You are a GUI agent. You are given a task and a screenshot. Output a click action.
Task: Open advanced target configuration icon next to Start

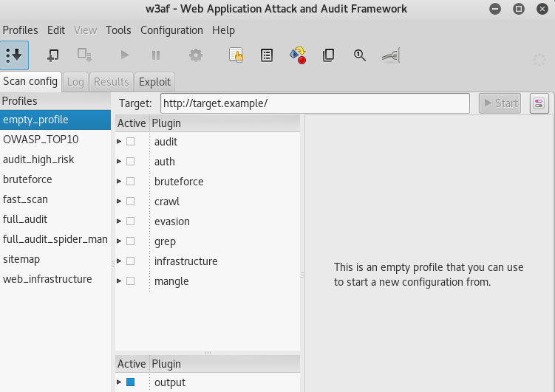click(x=539, y=103)
